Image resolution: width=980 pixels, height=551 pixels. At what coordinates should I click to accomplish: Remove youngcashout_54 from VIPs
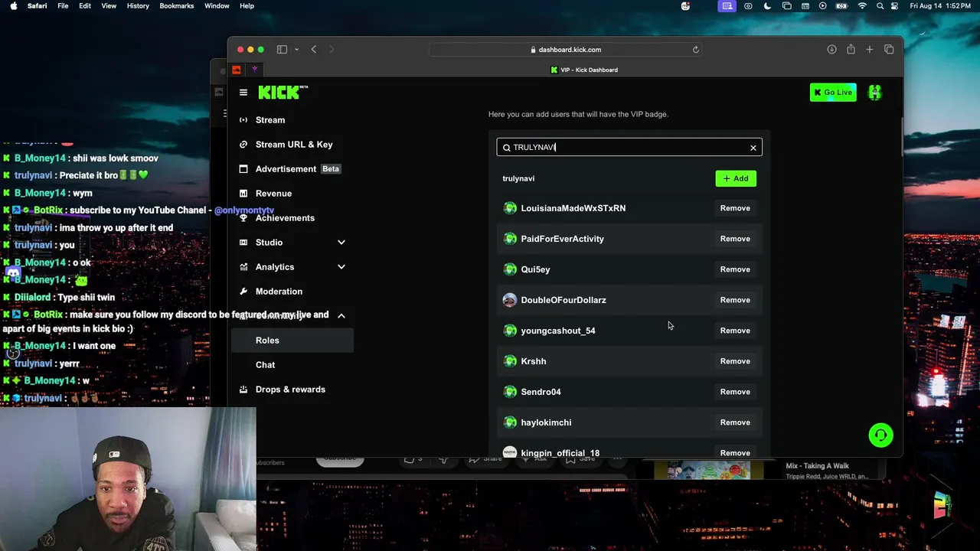735,331
